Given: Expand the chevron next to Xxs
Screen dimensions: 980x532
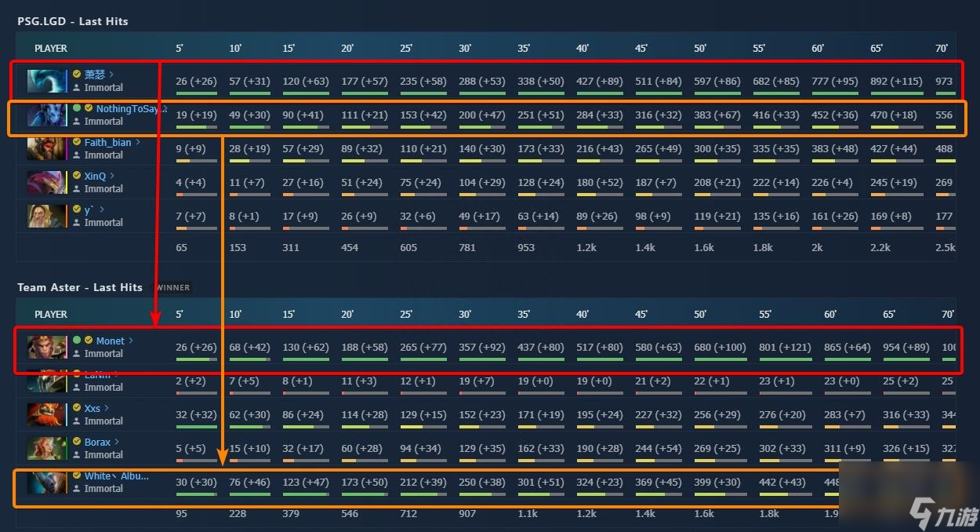Looking at the screenshot, I should click(x=107, y=408).
